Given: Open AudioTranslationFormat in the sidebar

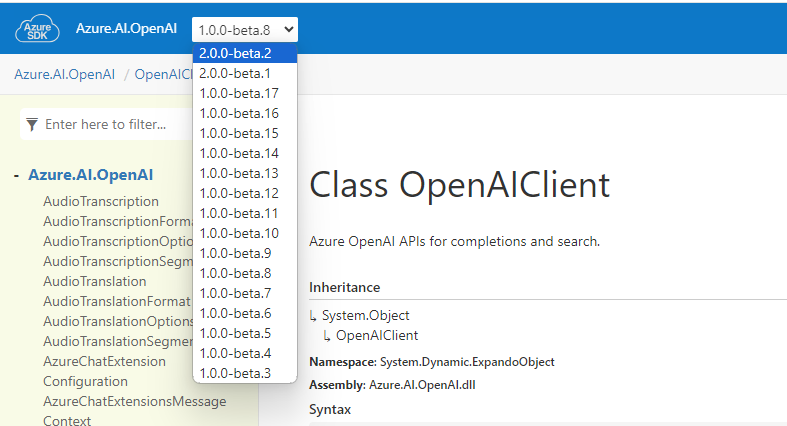Looking at the screenshot, I should [x=117, y=302].
